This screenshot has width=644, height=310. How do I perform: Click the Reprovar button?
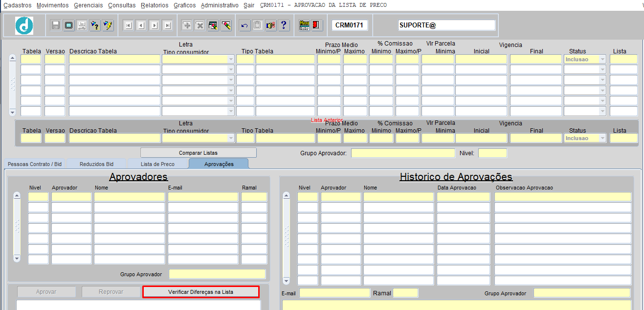pyautogui.click(x=111, y=292)
